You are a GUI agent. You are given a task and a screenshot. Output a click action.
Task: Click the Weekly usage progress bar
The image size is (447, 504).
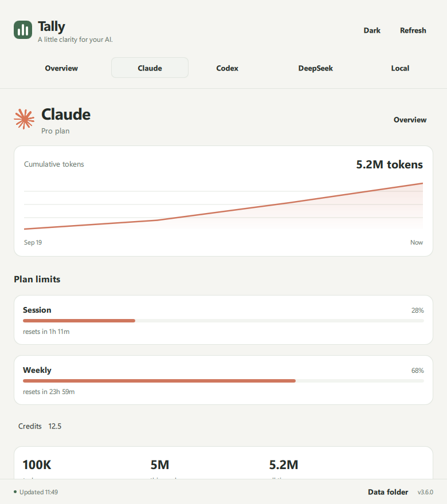[223, 381]
